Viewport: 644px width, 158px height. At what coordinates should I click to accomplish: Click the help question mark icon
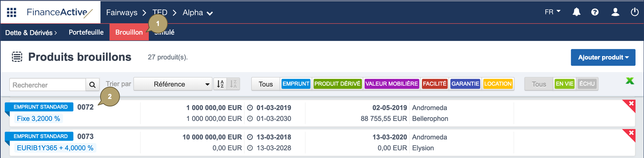pyautogui.click(x=595, y=12)
